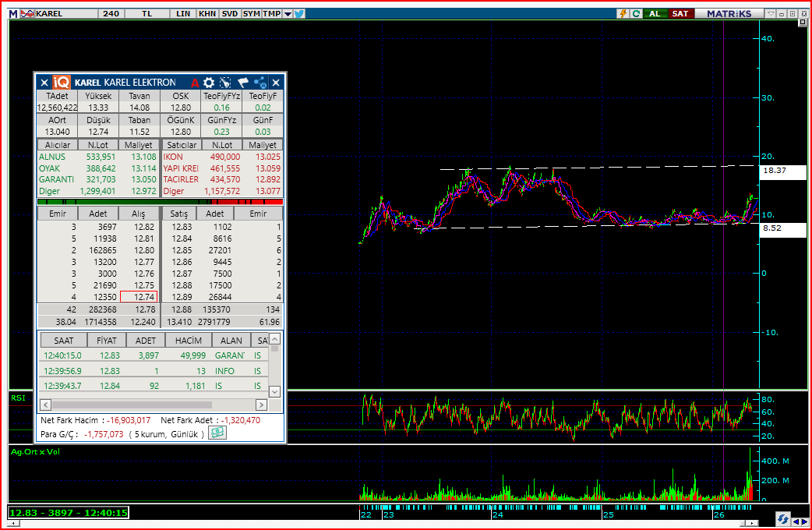Click the ALAN column header
This screenshot has width=812, height=530.
click(x=231, y=341)
